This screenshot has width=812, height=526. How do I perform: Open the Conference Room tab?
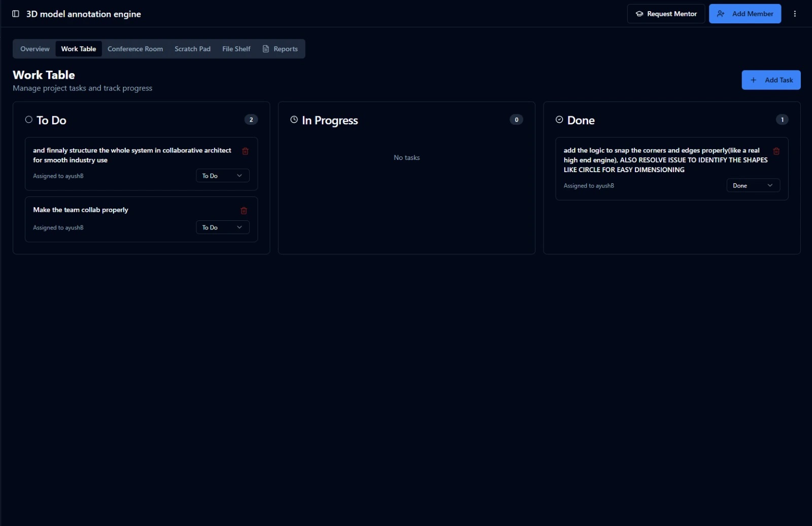coord(135,49)
